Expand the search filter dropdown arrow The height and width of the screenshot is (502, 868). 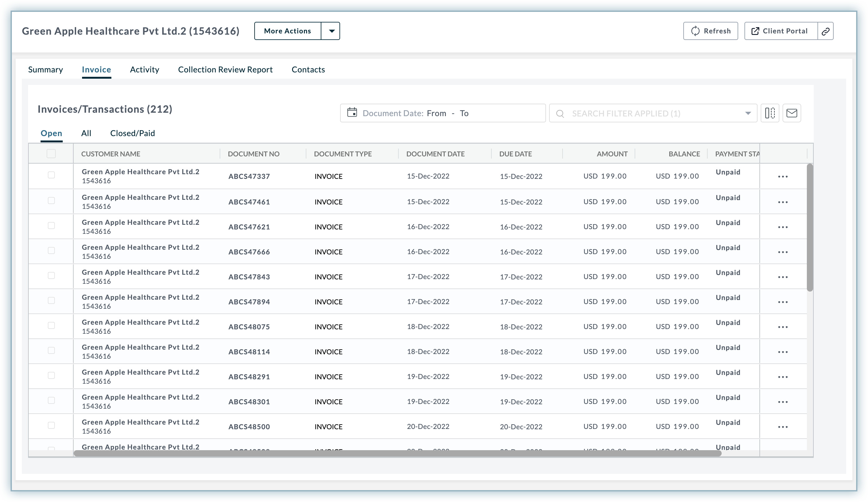pos(748,113)
